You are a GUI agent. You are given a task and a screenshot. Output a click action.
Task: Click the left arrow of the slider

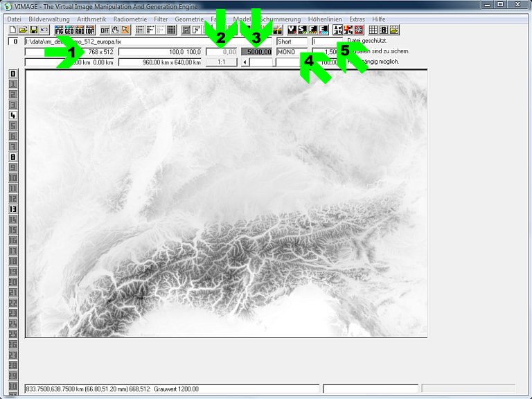(x=245, y=62)
